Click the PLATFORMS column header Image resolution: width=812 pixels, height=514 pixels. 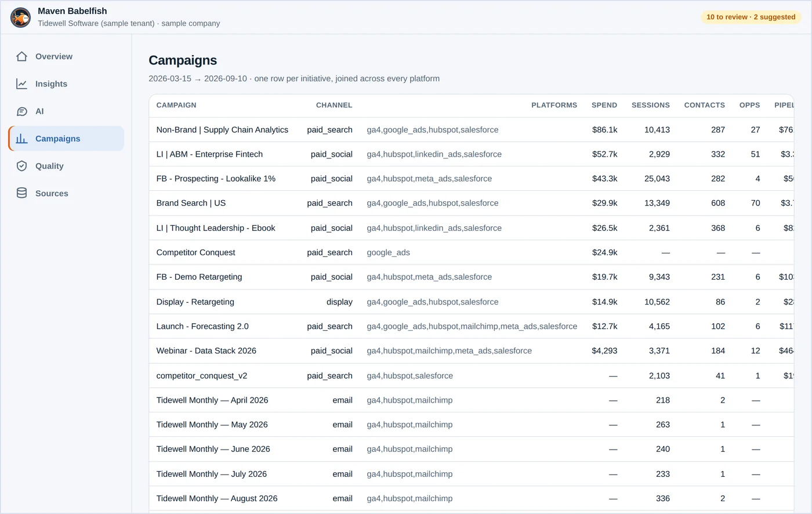tap(554, 105)
